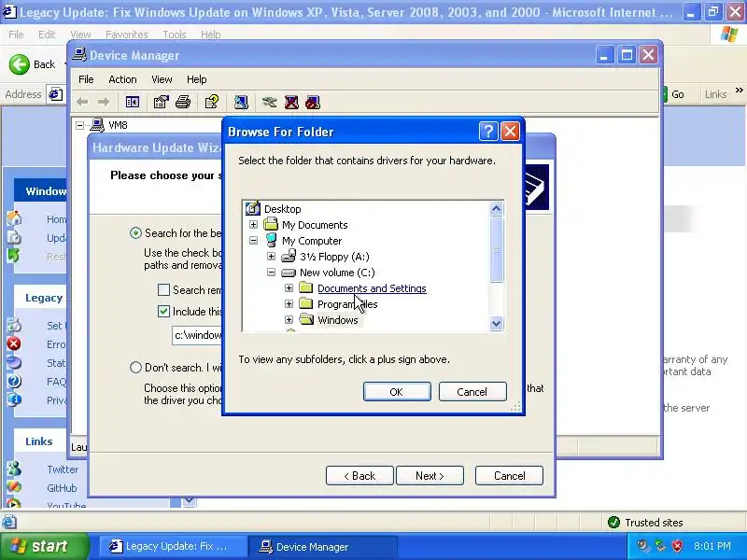Switch to Legacy Update taskbar button
Viewport: 747px width, 560px height.
pos(173,546)
